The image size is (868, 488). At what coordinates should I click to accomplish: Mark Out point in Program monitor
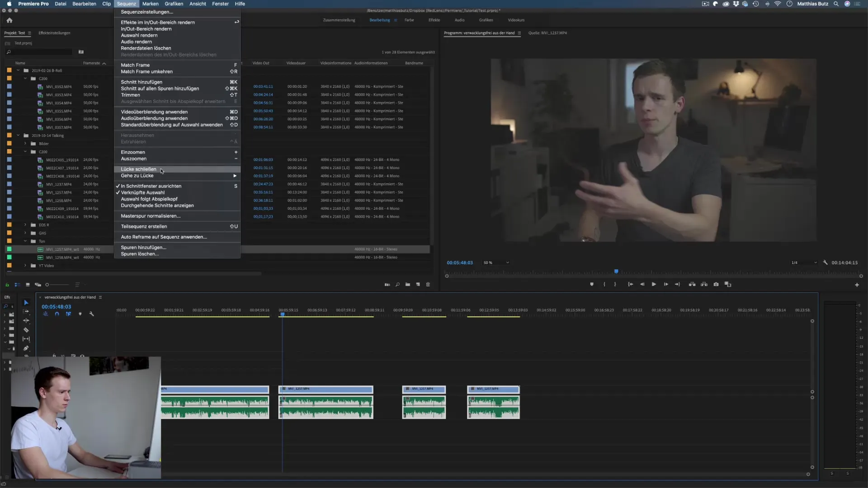(x=615, y=284)
